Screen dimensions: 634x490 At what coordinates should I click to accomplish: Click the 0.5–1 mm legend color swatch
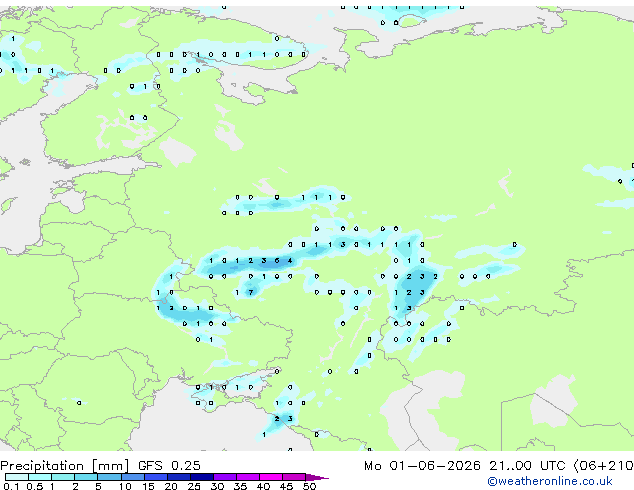click(40, 477)
